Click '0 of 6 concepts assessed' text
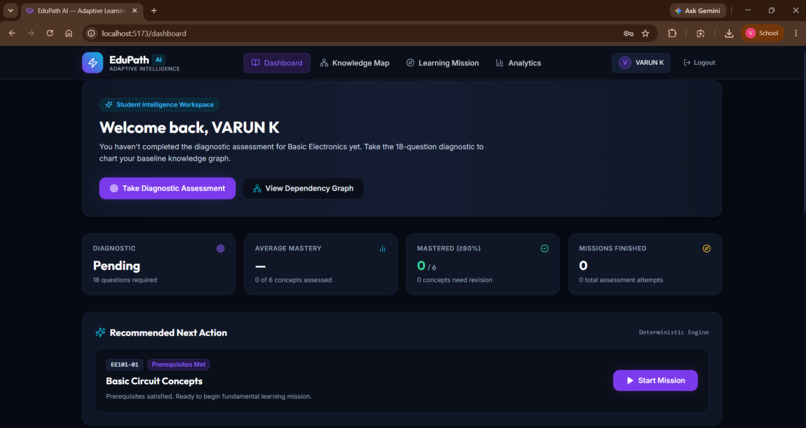The image size is (806, 428). 294,280
